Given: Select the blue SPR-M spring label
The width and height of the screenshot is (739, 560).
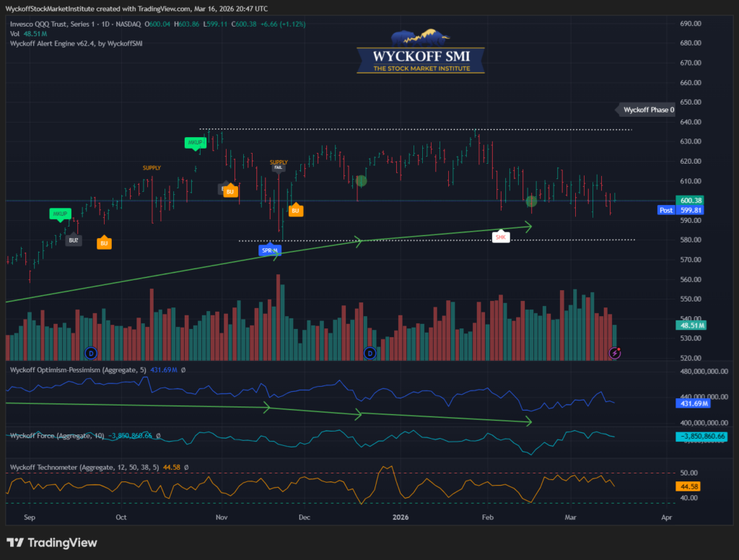Looking at the screenshot, I should [269, 250].
